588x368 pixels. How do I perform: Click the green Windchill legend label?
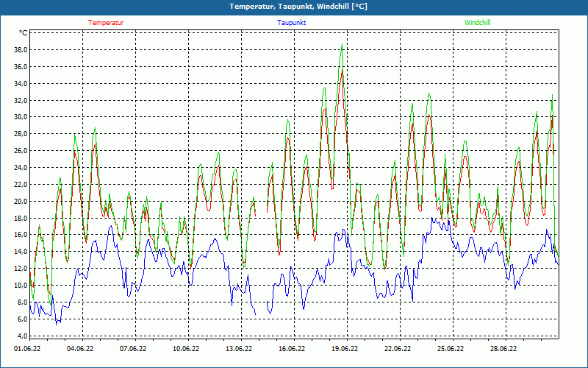(477, 23)
